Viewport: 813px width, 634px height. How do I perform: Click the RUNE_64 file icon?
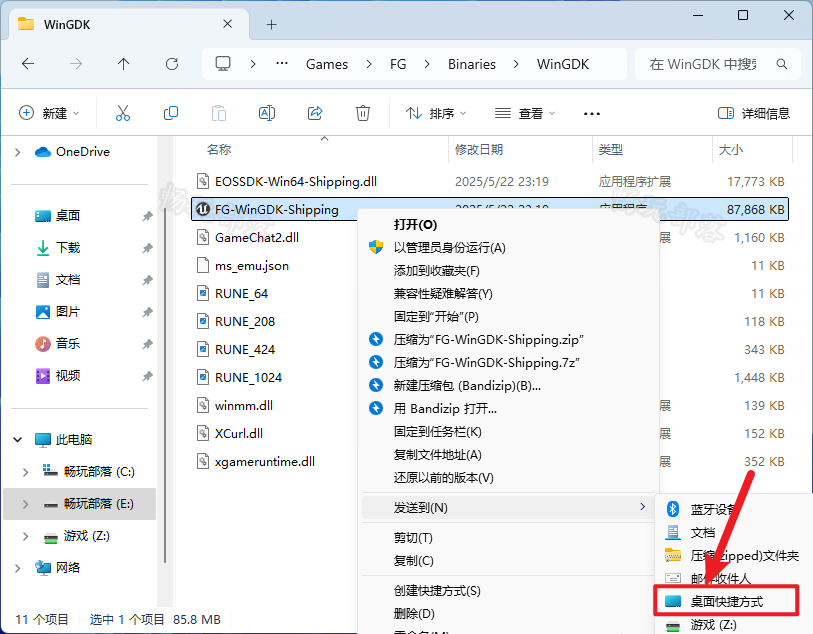(x=203, y=293)
